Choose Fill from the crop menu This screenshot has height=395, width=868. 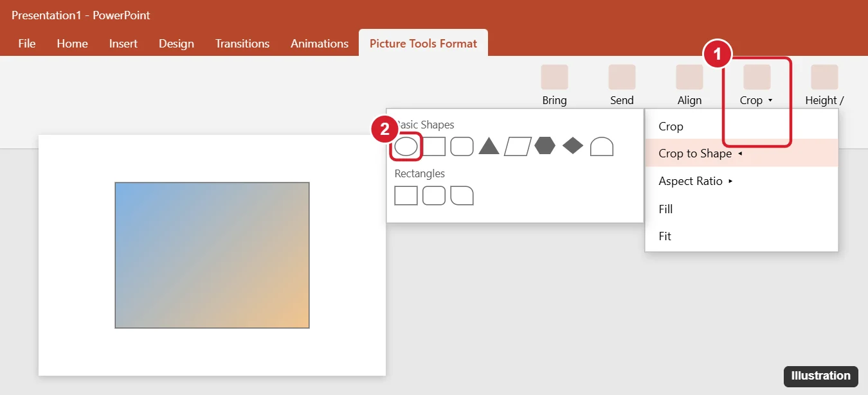click(741, 209)
